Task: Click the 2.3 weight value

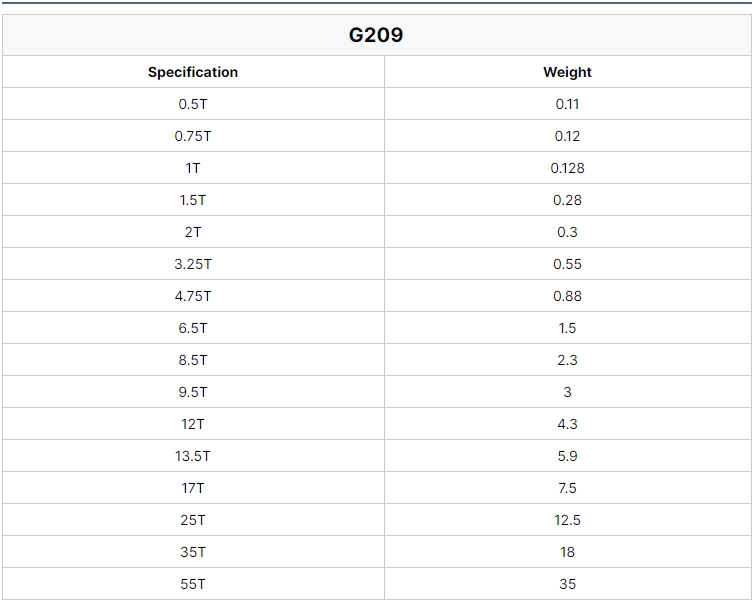Action: [568, 360]
